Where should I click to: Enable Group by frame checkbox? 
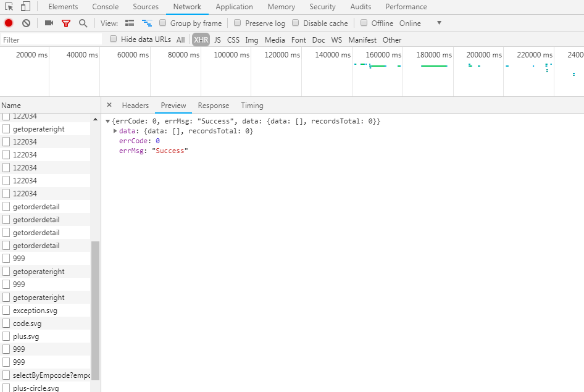coord(163,23)
